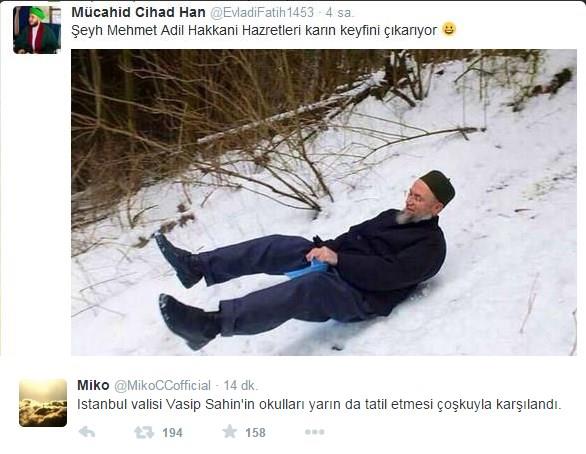Open the tweet's 4 sa. timestamp
Screen dimensions: 586x454
point(339,13)
